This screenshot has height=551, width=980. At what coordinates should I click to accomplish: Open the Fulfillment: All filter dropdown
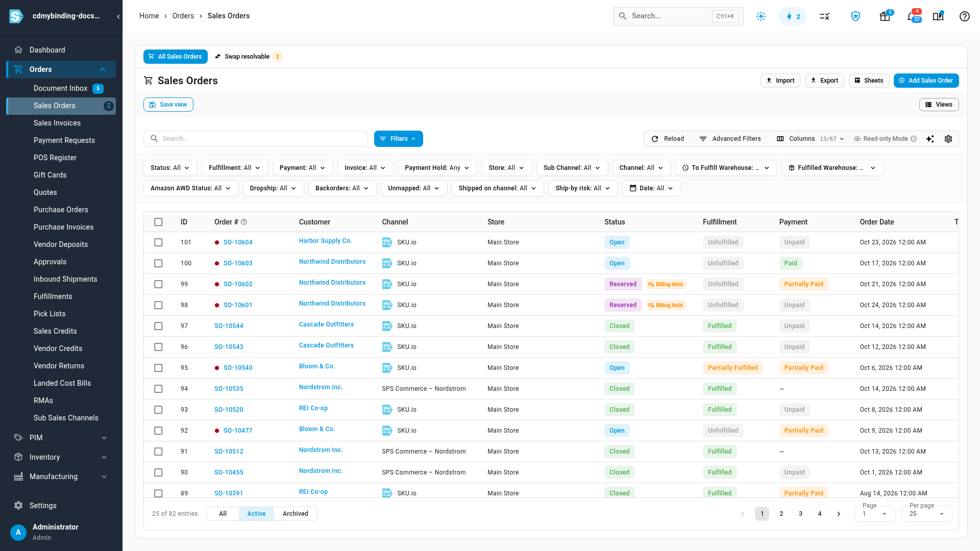coord(235,168)
